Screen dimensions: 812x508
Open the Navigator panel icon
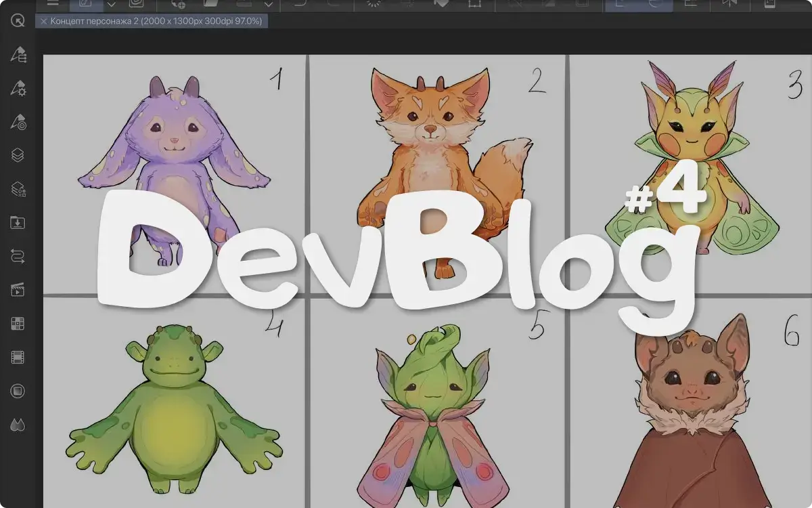click(x=18, y=391)
